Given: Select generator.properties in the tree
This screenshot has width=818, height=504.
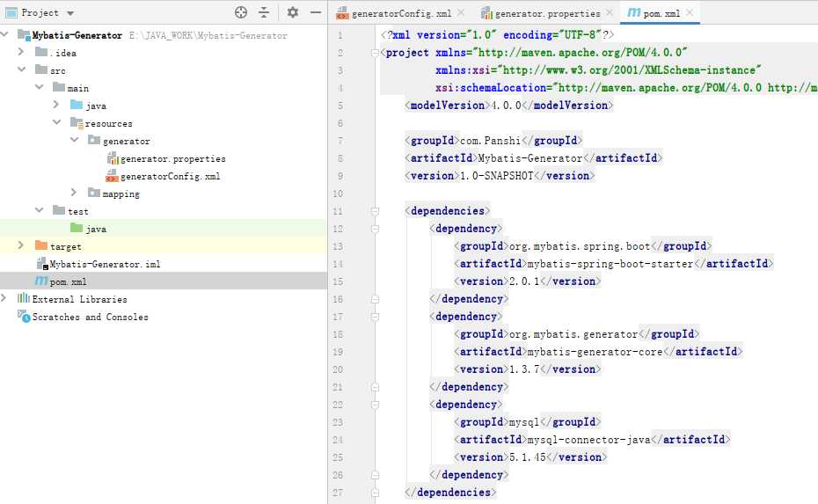Looking at the screenshot, I should [x=172, y=158].
